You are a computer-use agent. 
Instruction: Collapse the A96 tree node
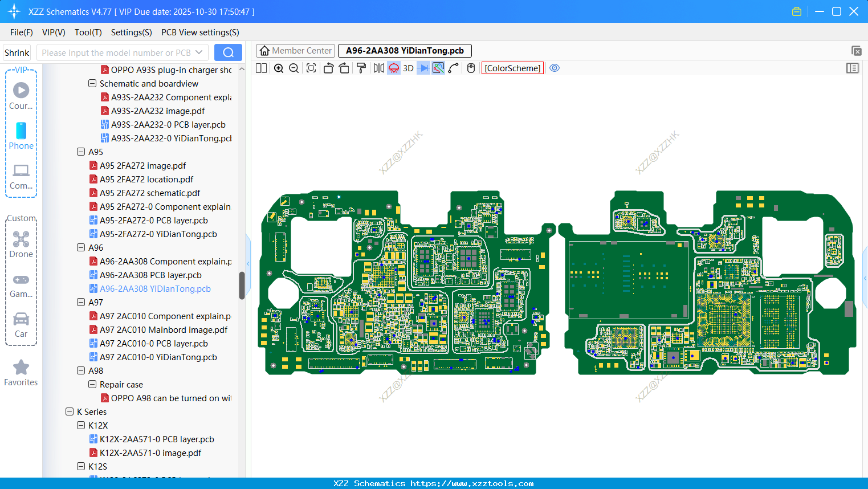coord(81,247)
